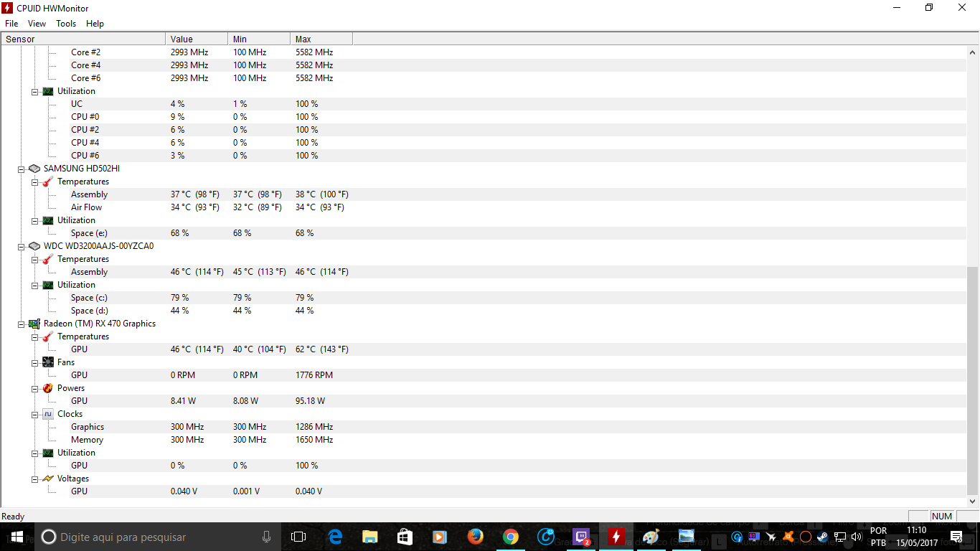Open the Windows Store taskbar icon

pos(405,537)
